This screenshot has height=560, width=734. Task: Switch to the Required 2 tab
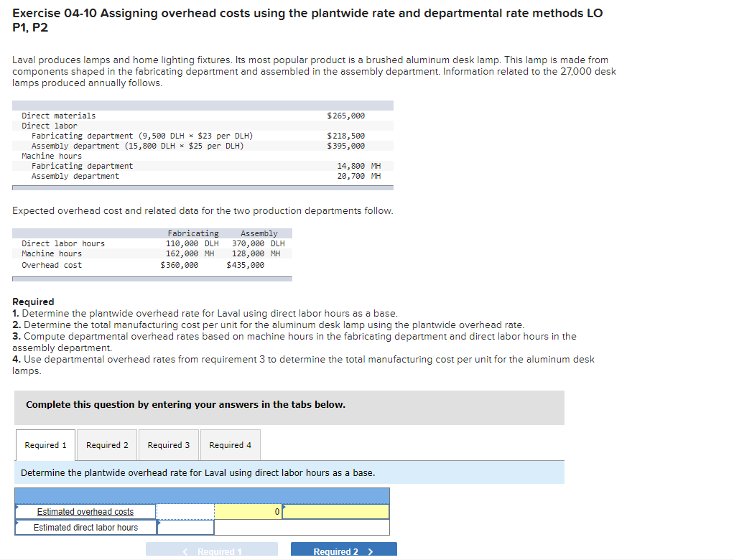(107, 445)
